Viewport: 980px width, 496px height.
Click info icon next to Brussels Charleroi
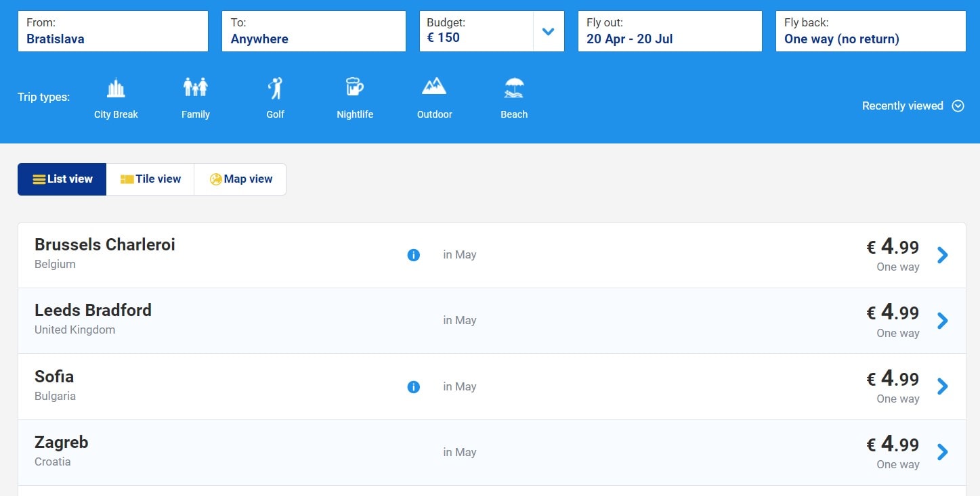click(x=413, y=255)
